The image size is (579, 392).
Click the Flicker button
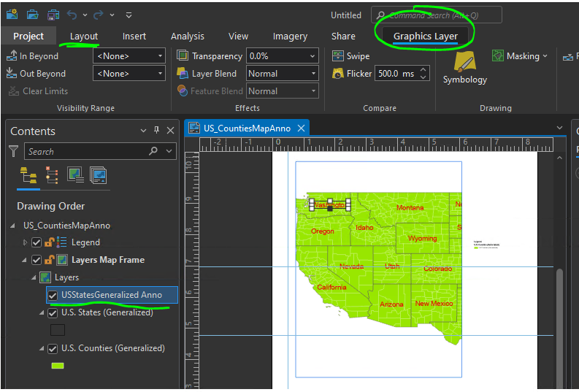(351, 74)
